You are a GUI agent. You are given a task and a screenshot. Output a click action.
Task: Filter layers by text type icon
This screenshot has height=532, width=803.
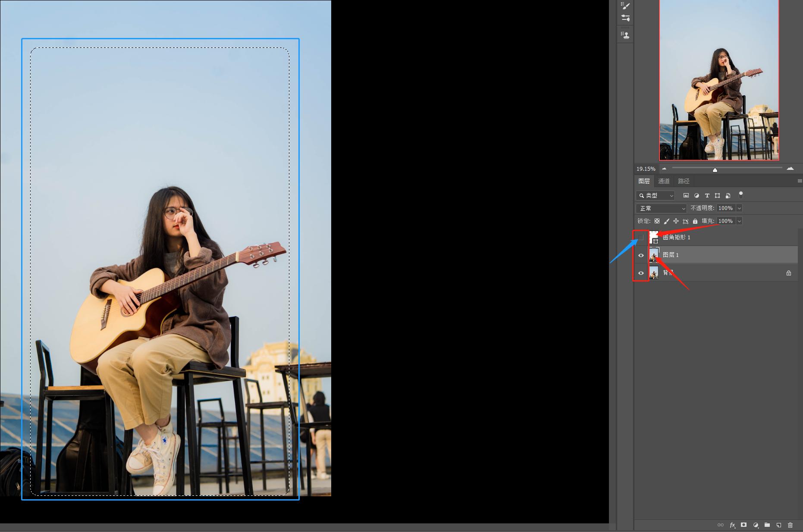[707, 196]
